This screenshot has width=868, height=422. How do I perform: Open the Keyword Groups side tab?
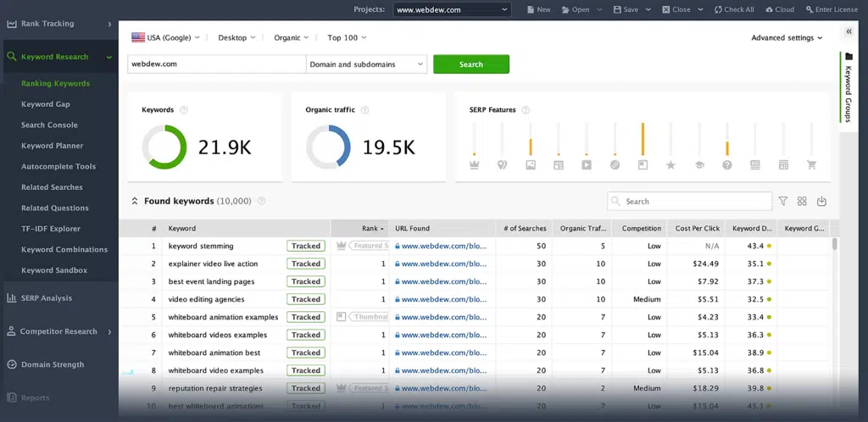(849, 87)
